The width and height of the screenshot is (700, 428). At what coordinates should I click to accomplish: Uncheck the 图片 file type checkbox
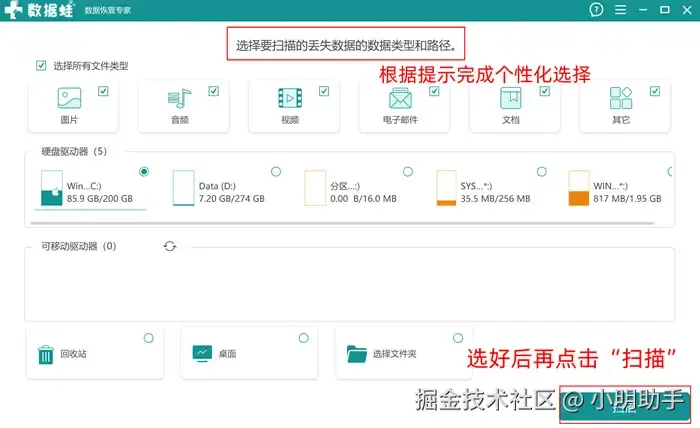103,91
